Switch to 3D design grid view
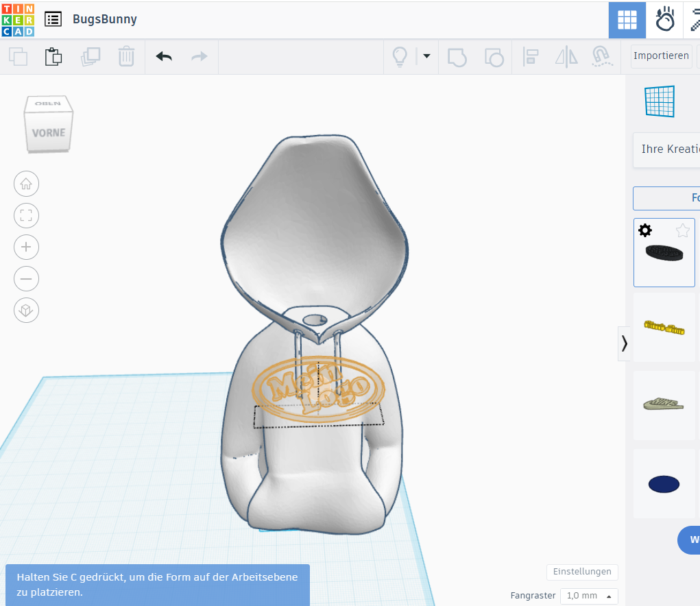700x606 pixels. [x=627, y=20]
